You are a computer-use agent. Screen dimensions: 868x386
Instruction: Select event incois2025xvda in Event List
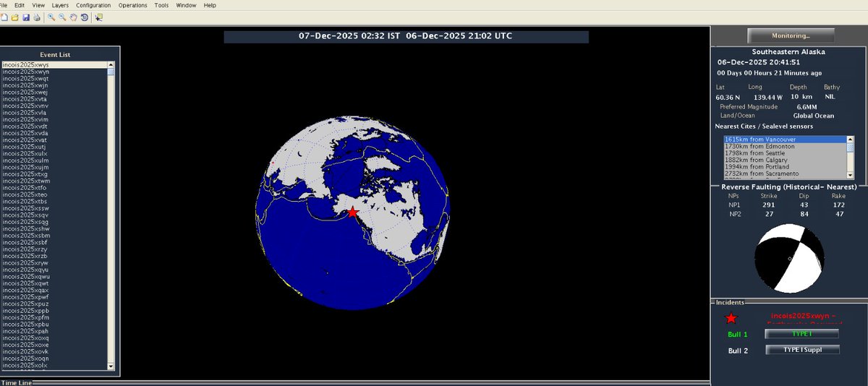(54, 133)
